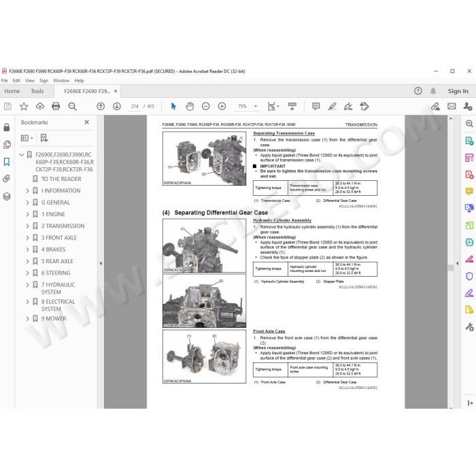Click the Zoom in plus icon
476x476 pixels.
[x=222, y=106]
